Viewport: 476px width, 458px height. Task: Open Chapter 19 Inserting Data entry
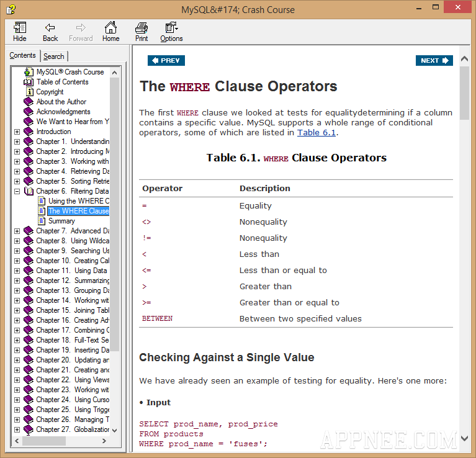tap(73, 350)
